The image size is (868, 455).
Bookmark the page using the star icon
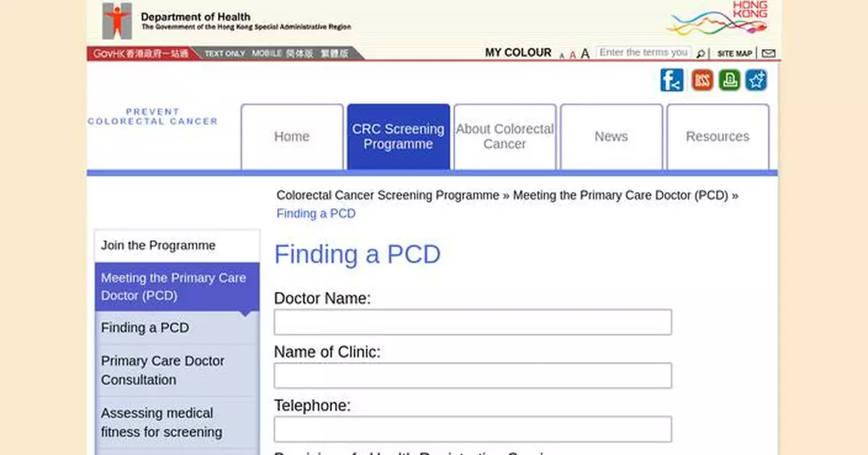(x=756, y=80)
